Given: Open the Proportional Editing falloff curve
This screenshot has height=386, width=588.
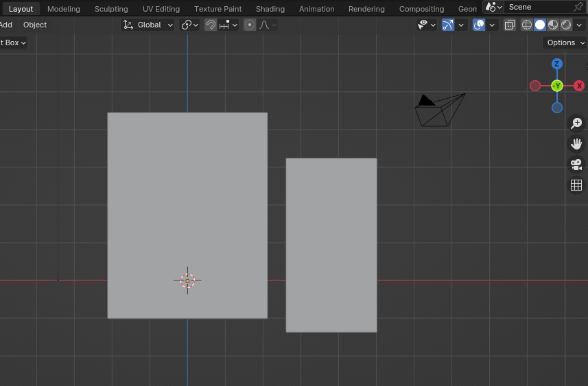Looking at the screenshot, I should coord(268,25).
